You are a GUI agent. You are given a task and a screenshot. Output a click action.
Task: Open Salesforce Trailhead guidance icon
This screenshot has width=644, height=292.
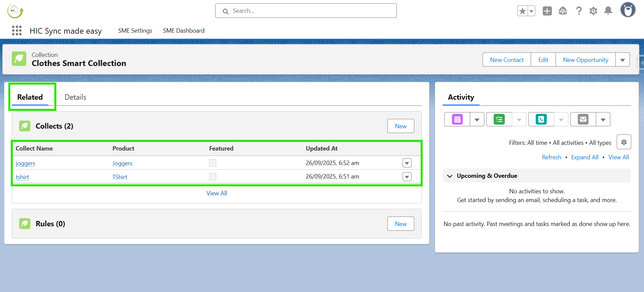click(563, 11)
